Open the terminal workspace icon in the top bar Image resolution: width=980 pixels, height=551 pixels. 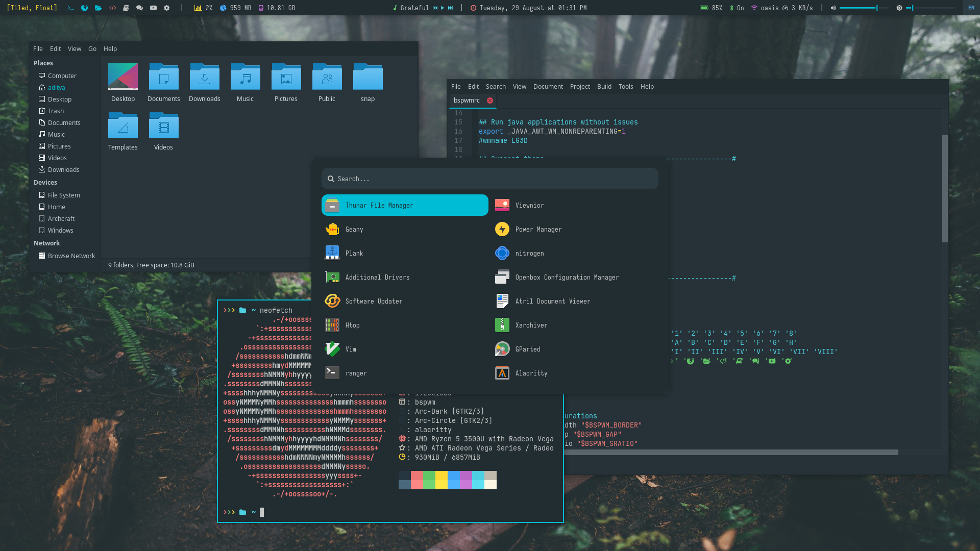coord(71,8)
